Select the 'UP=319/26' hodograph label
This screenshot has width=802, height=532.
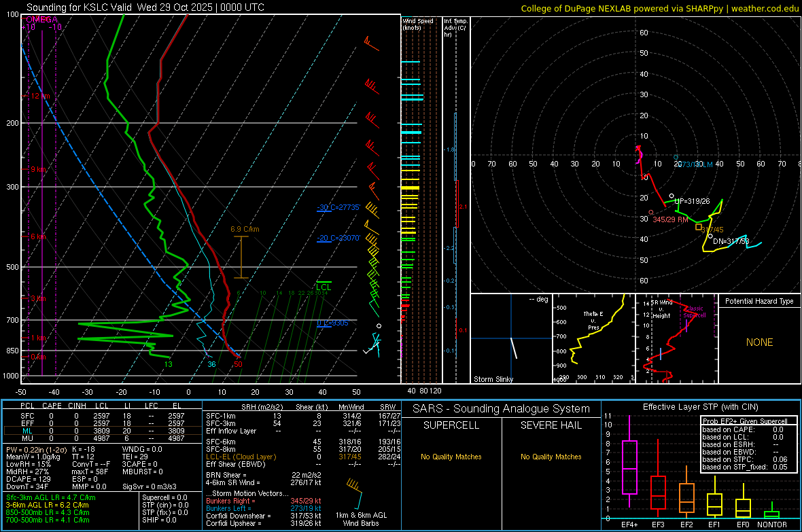point(692,201)
